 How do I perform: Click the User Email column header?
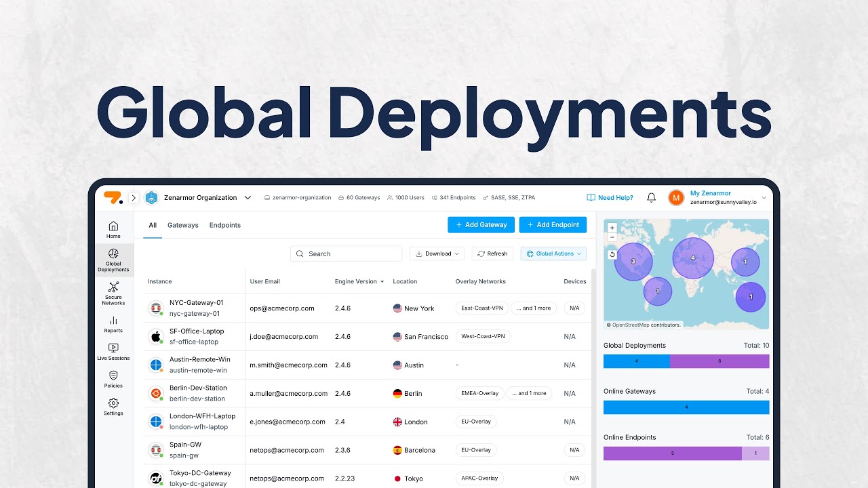click(264, 281)
